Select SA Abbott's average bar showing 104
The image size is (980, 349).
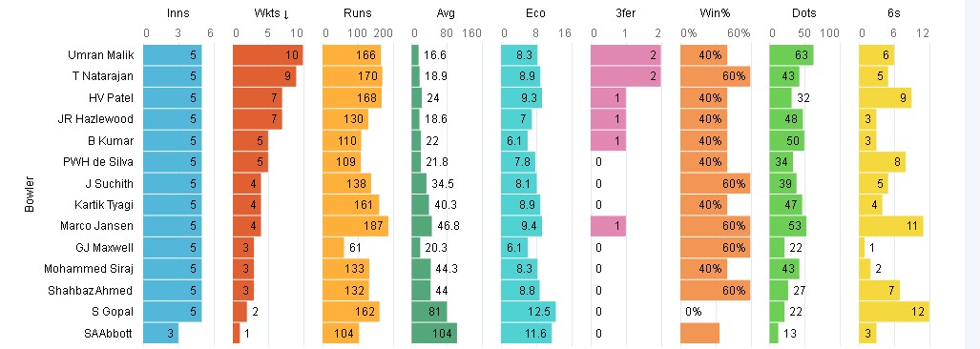[x=434, y=333]
